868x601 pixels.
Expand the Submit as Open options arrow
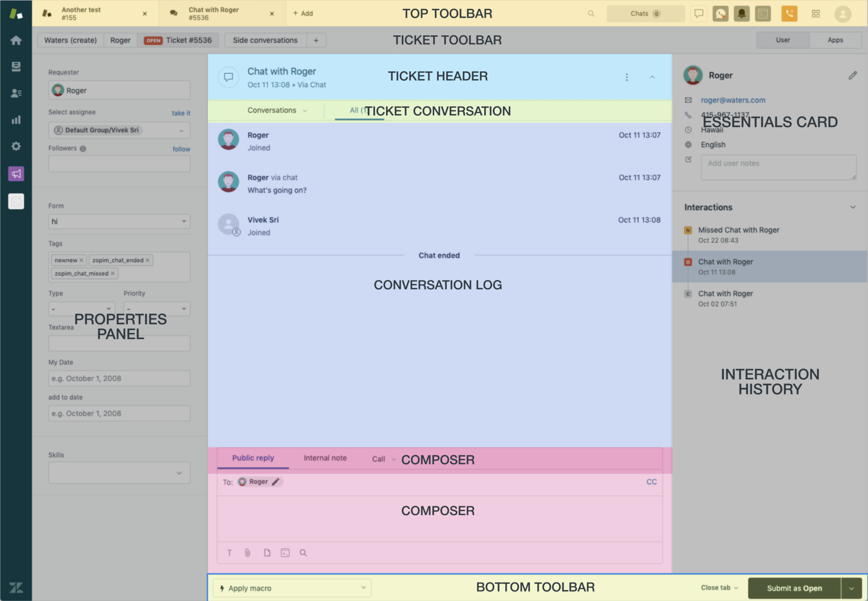(852, 588)
